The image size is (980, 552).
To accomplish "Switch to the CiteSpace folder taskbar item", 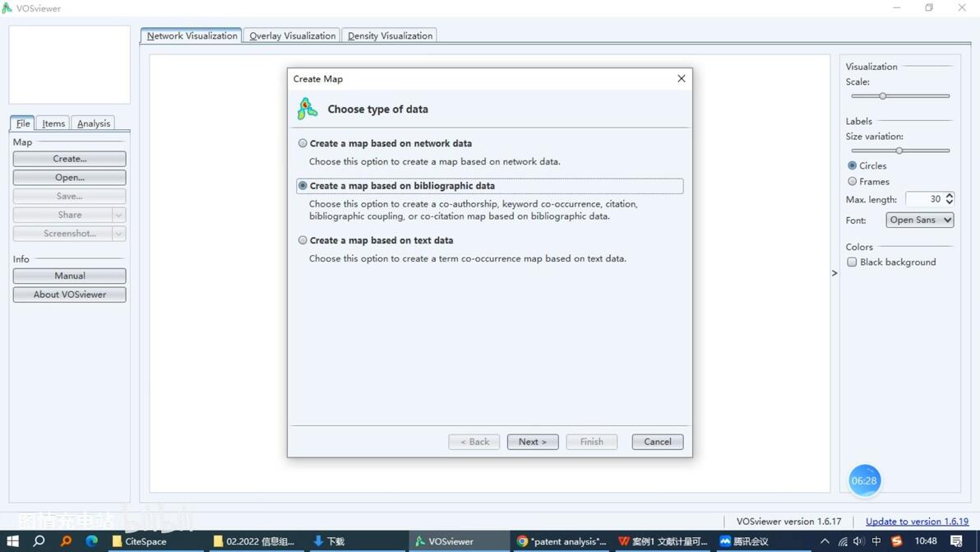I will click(140, 541).
